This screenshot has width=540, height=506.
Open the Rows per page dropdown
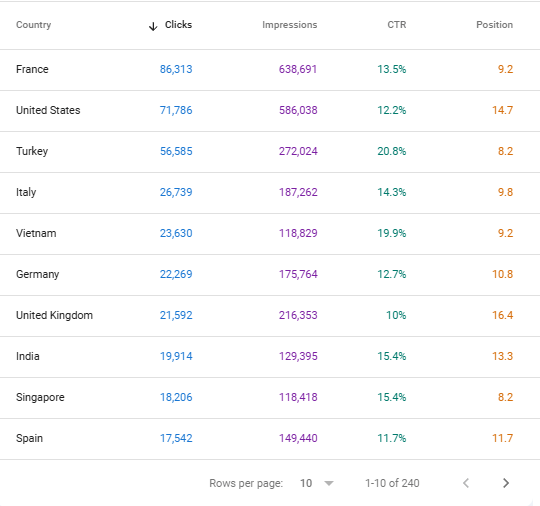[x=316, y=483]
